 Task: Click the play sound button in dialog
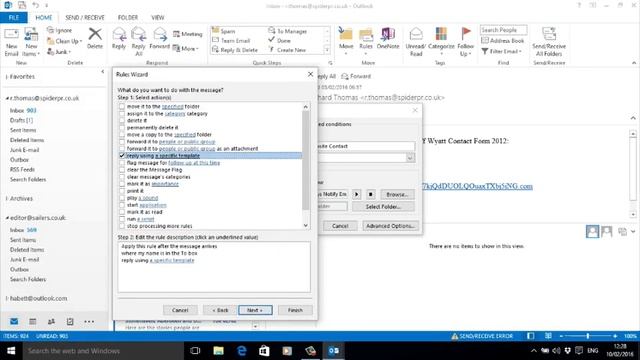pos(356,194)
